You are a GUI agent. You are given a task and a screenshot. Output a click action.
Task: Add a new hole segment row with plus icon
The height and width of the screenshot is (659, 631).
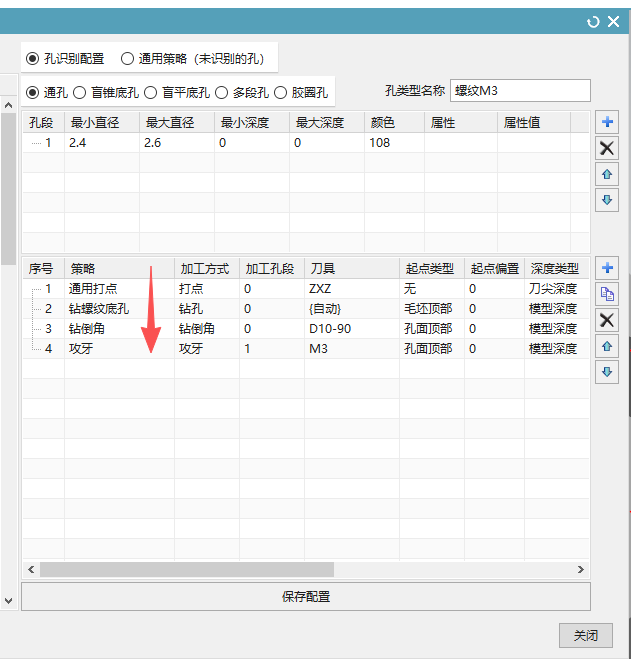click(607, 122)
